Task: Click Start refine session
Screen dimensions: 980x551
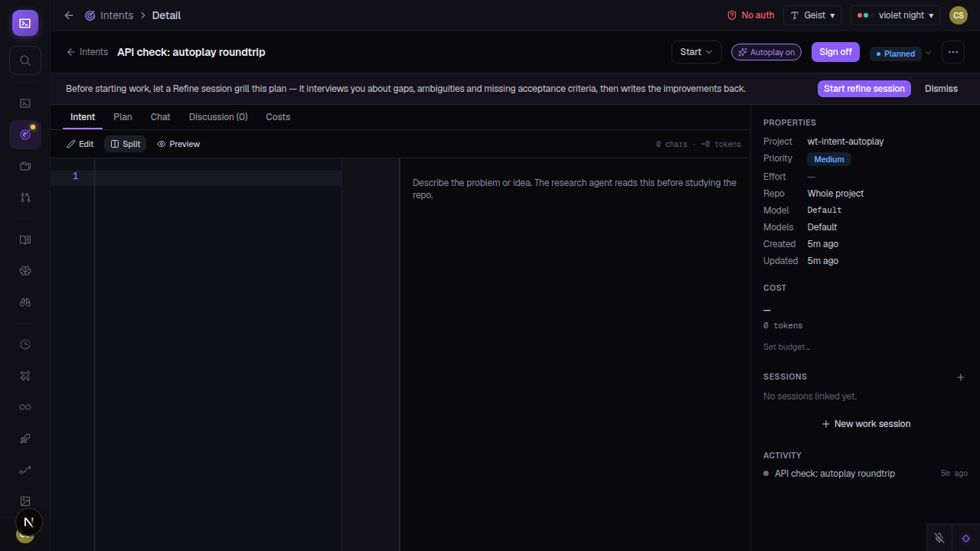Action: point(864,89)
